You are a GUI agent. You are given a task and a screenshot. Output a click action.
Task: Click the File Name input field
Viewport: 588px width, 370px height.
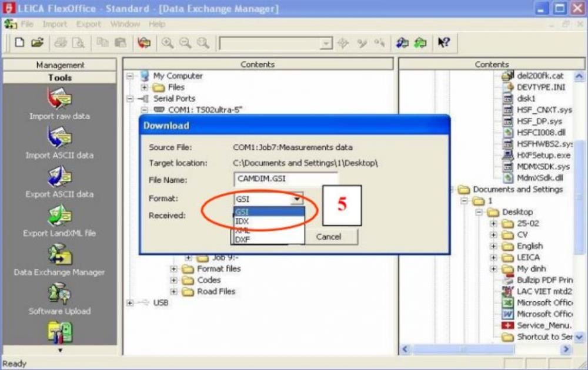(x=285, y=180)
